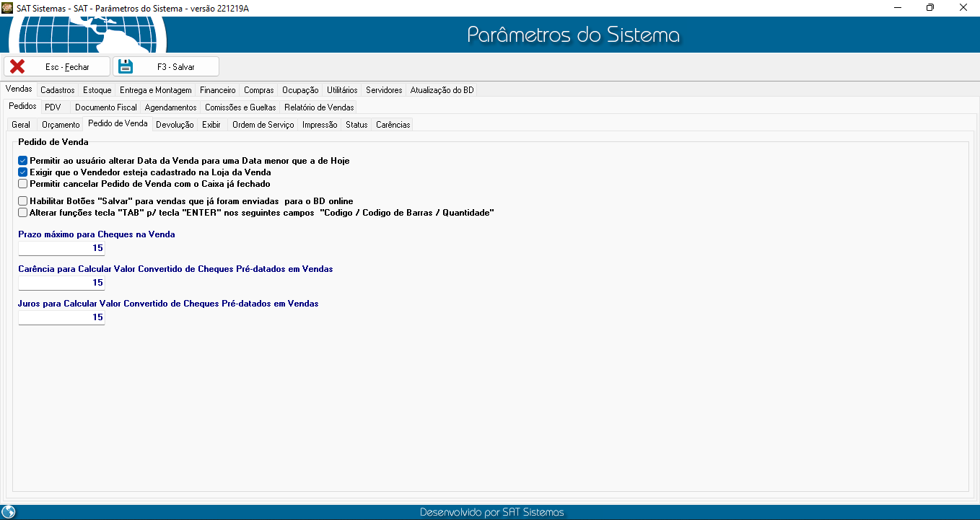
Task: Switch to Atualização do BD tab
Action: (x=442, y=90)
